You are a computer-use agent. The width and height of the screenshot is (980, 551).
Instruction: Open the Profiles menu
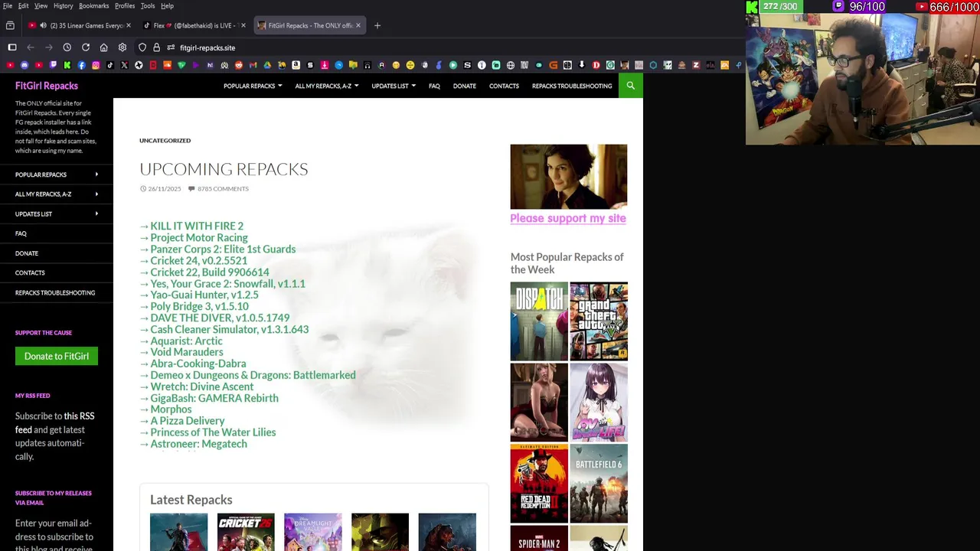coord(125,5)
